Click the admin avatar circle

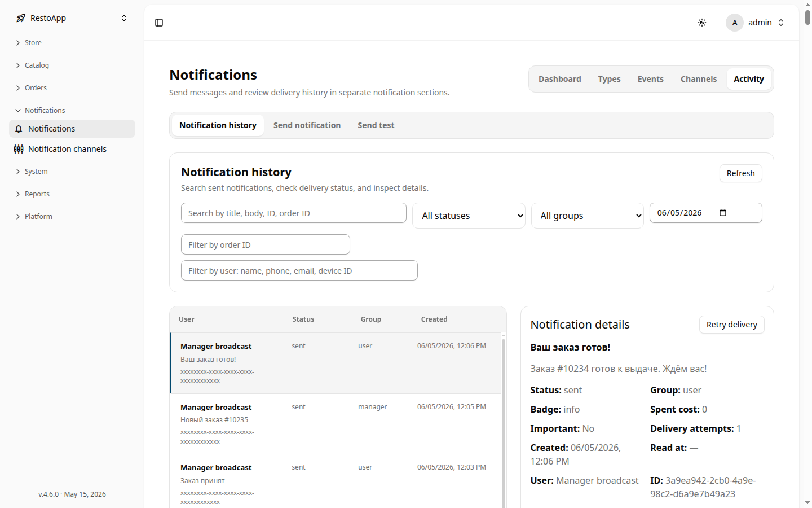[735, 23]
